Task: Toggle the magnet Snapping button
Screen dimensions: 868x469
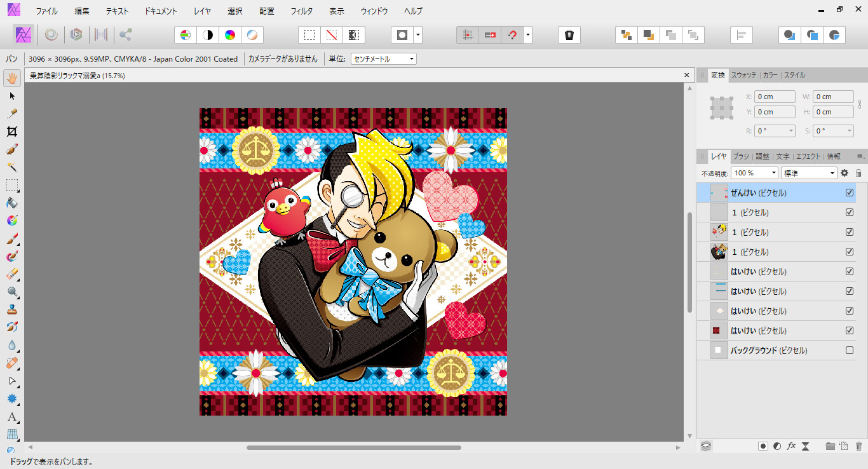Action: pyautogui.click(x=512, y=35)
